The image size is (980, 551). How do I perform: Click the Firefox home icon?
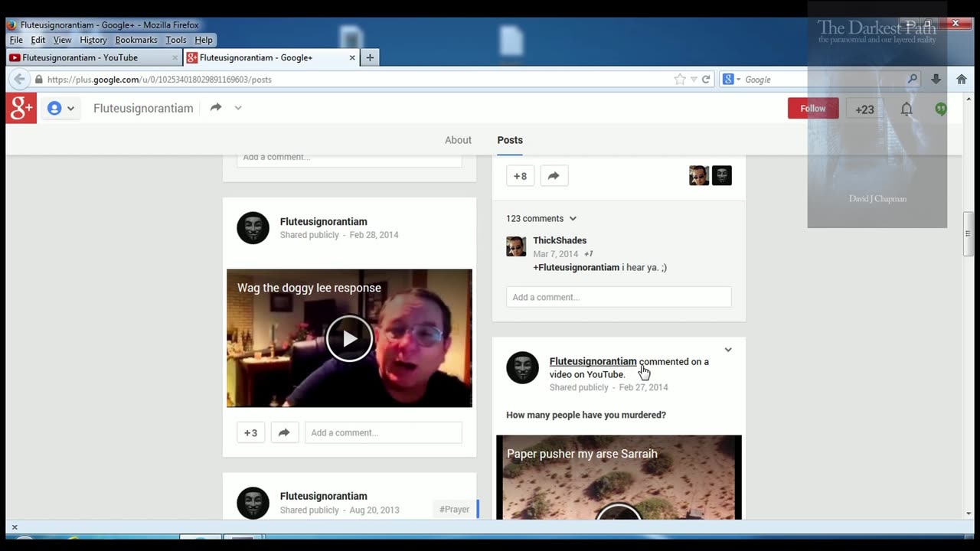[962, 79]
